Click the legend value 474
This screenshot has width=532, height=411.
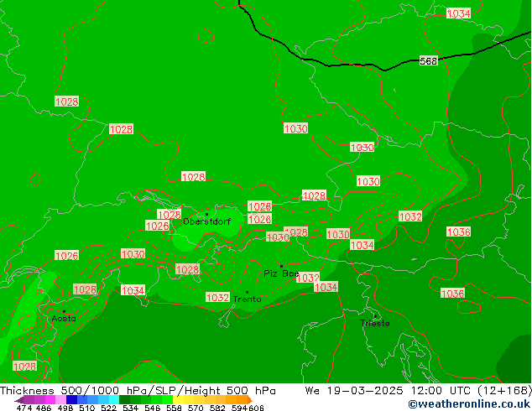pos(24,408)
